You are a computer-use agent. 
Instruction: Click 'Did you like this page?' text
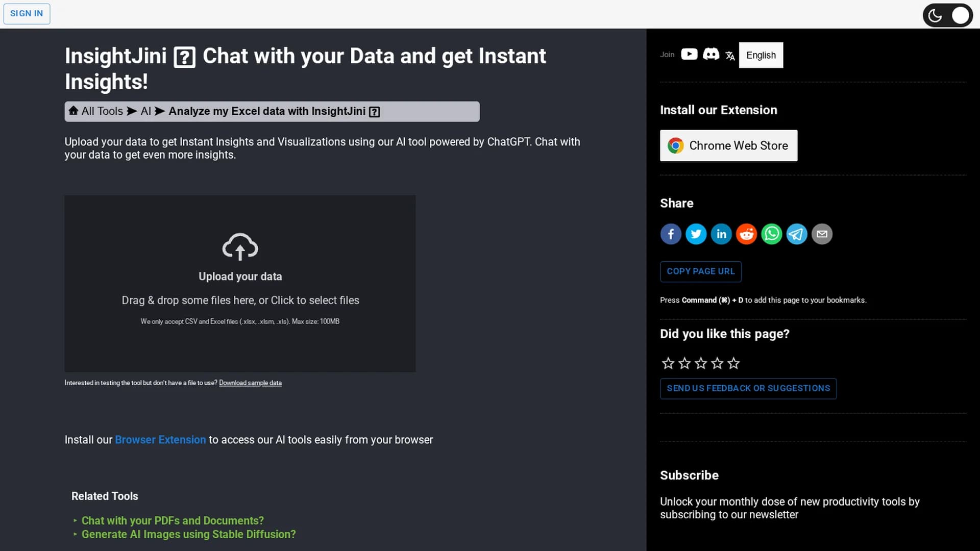point(724,334)
